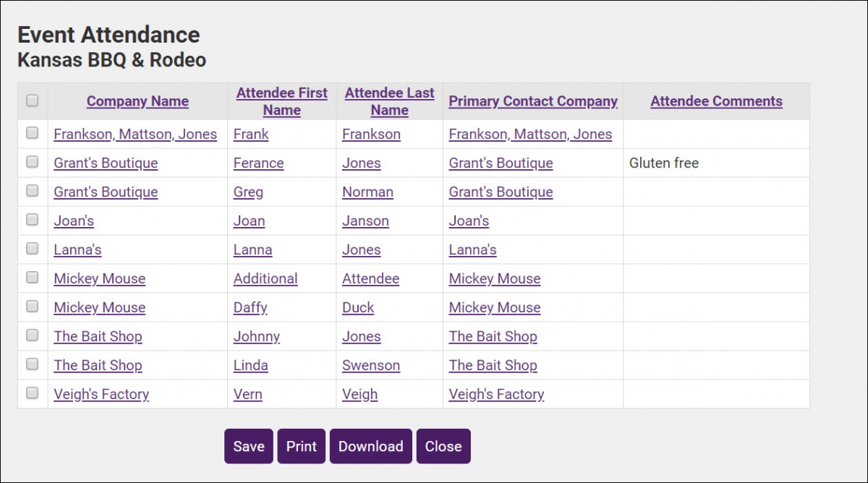The width and height of the screenshot is (868, 483).
Task: Open Lanna's company name link
Action: pyautogui.click(x=77, y=250)
